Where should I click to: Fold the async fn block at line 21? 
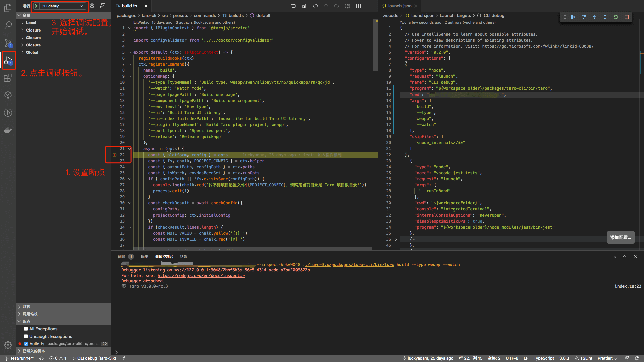(130, 149)
